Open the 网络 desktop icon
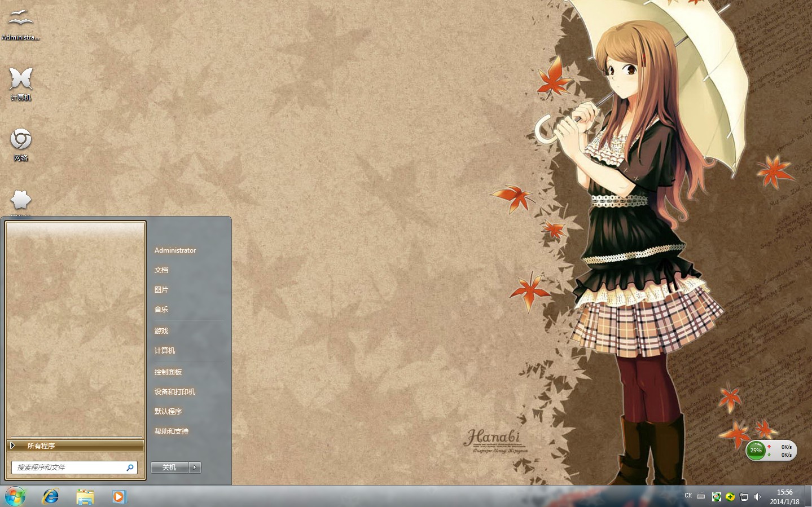This screenshot has height=507, width=812. pos(21,145)
